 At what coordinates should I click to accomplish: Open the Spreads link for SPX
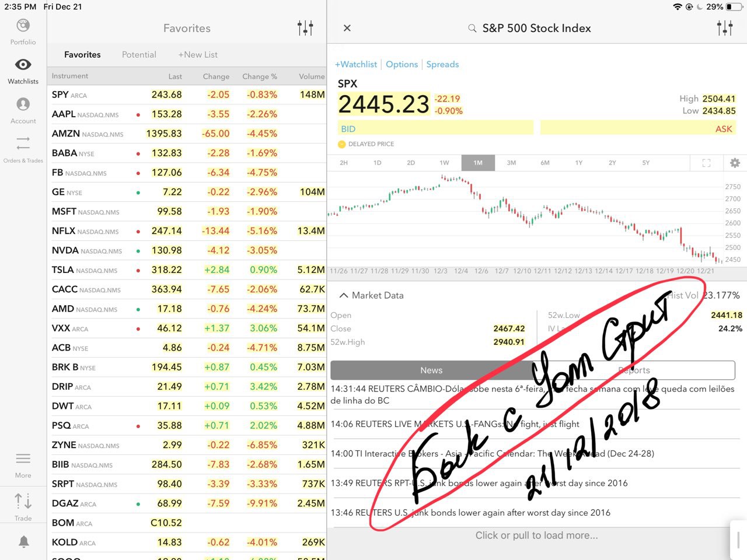[x=442, y=64]
